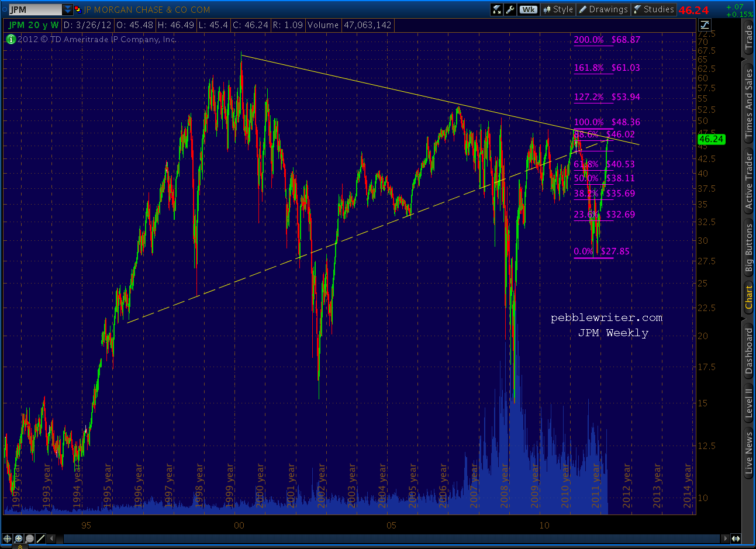Viewport: 756px width, 549px height.
Task: Open the Studies menu
Action: tap(654, 9)
